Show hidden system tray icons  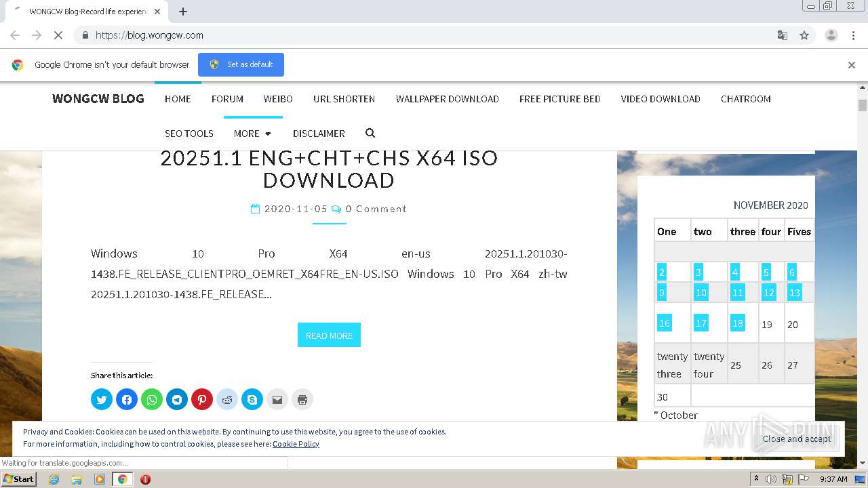coord(756,479)
